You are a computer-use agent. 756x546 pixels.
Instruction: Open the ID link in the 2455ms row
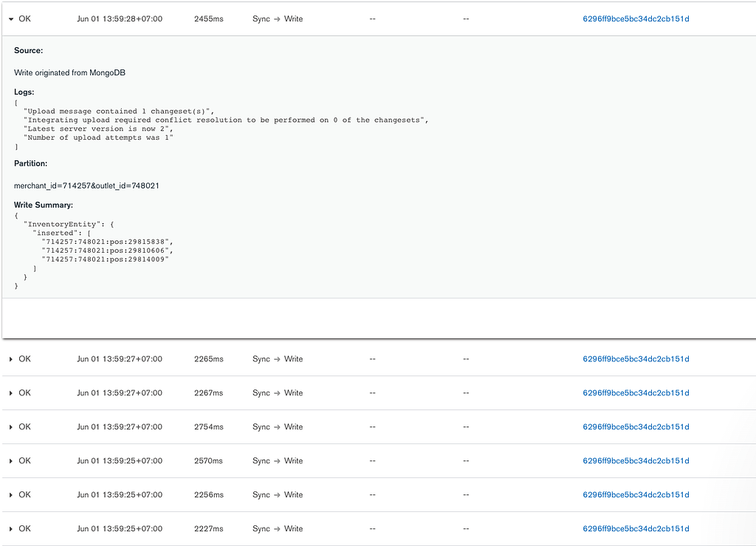point(636,19)
